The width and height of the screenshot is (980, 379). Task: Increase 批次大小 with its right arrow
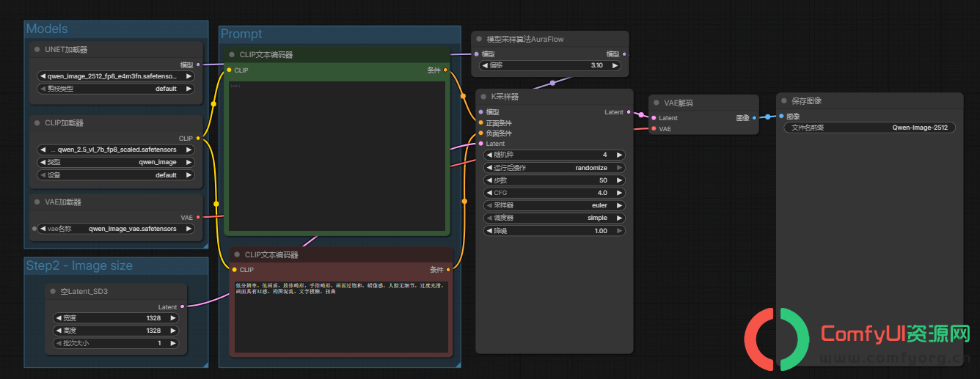[x=173, y=343]
